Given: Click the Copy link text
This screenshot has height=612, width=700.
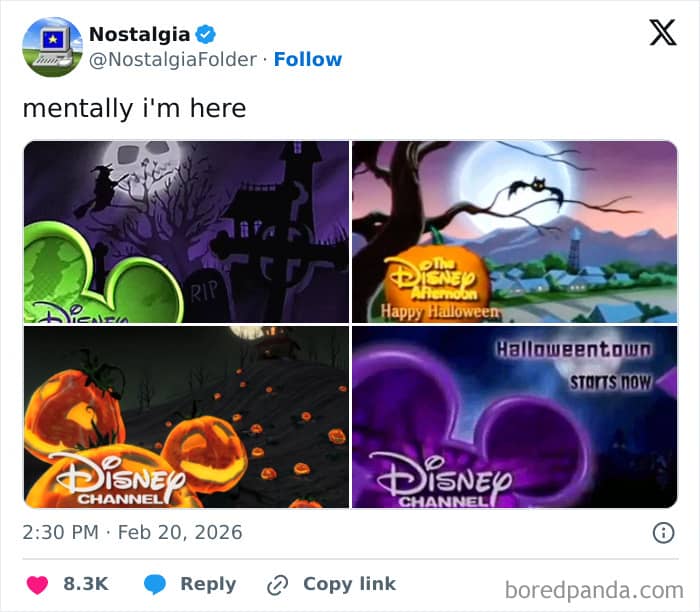Looking at the screenshot, I should click(349, 584).
